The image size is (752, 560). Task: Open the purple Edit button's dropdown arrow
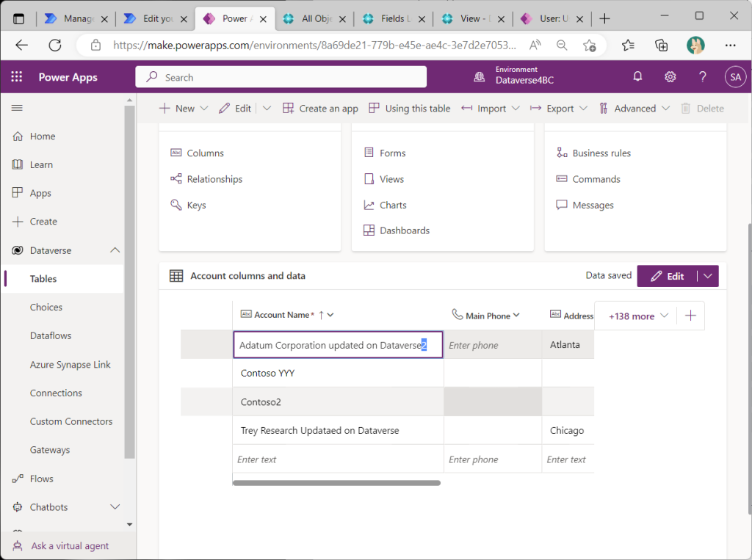707,276
